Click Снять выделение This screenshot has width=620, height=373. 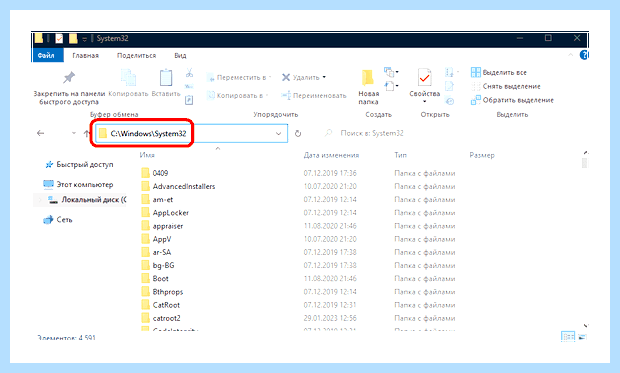(x=506, y=86)
